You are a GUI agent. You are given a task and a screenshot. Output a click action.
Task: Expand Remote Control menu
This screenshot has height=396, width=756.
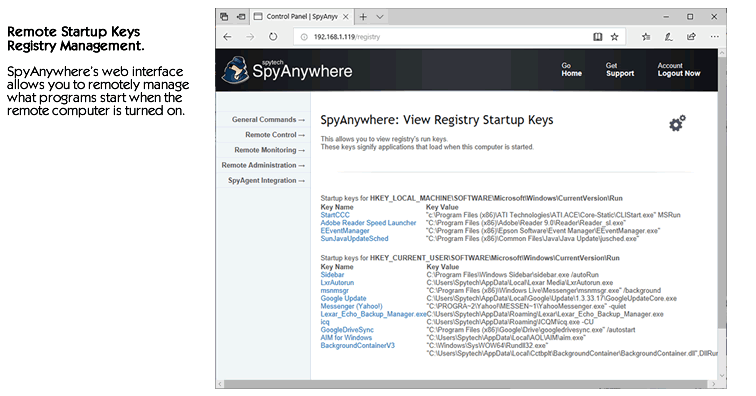[x=275, y=135]
